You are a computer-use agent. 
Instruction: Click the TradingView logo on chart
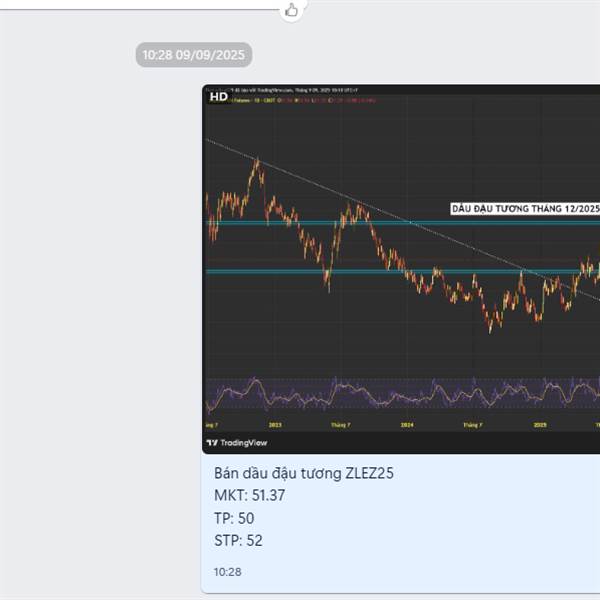(237, 443)
